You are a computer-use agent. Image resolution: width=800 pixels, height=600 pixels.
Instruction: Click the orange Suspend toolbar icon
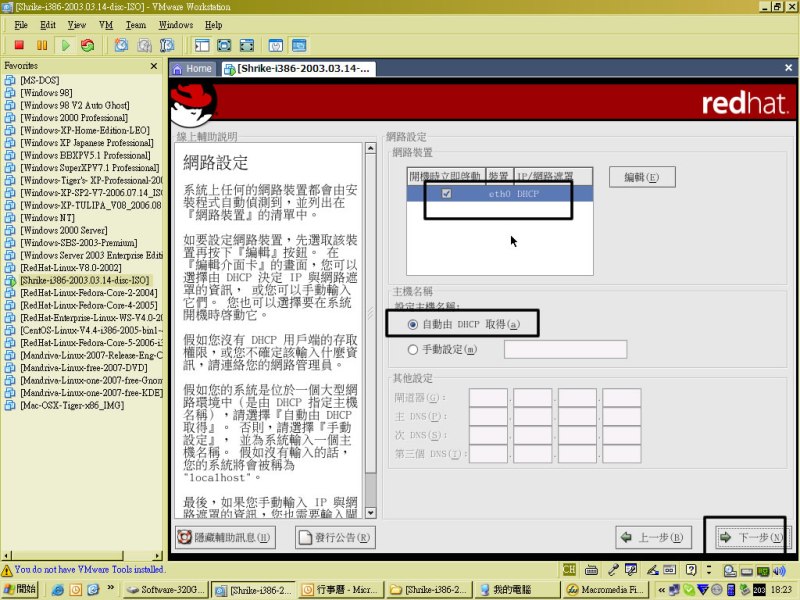[x=42, y=45]
